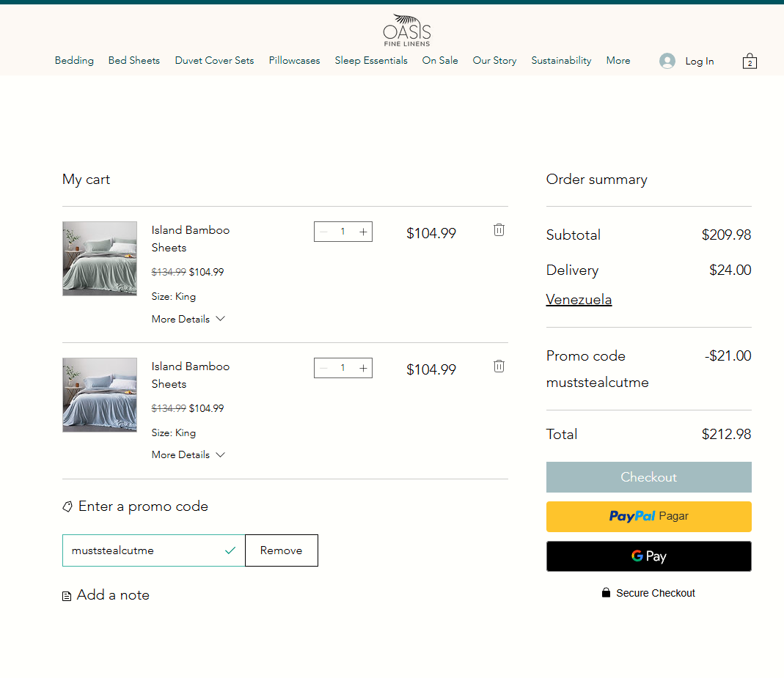Screen dimensions: 784x678
Task: Click the Secure Checkout lock icon
Action: (x=606, y=592)
